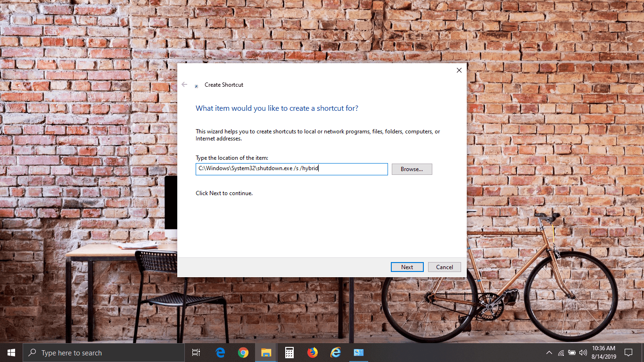Open the Action Center
This screenshot has height=362, width=644.
629,352
